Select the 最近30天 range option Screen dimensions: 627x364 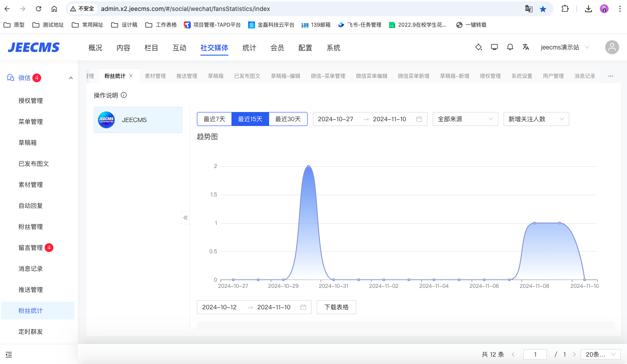pos(288,119)
